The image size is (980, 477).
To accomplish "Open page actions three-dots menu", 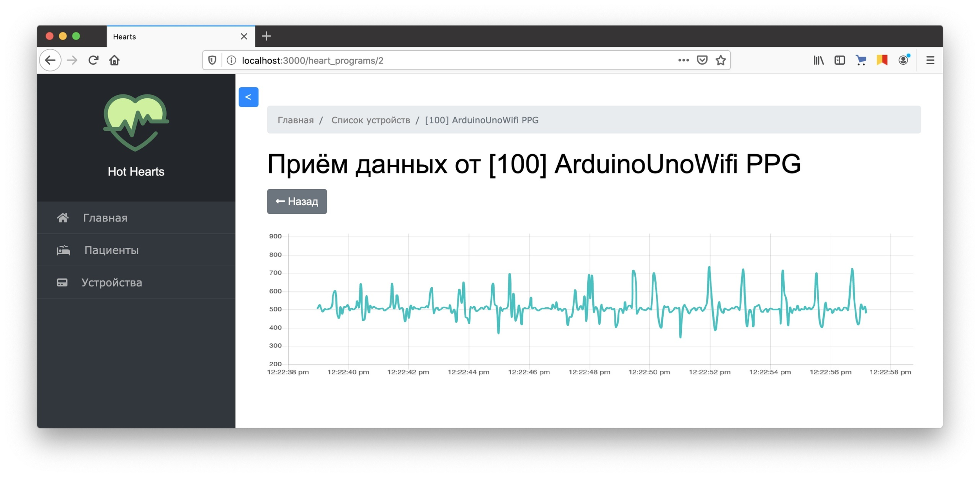I will (x=683, y=60).
